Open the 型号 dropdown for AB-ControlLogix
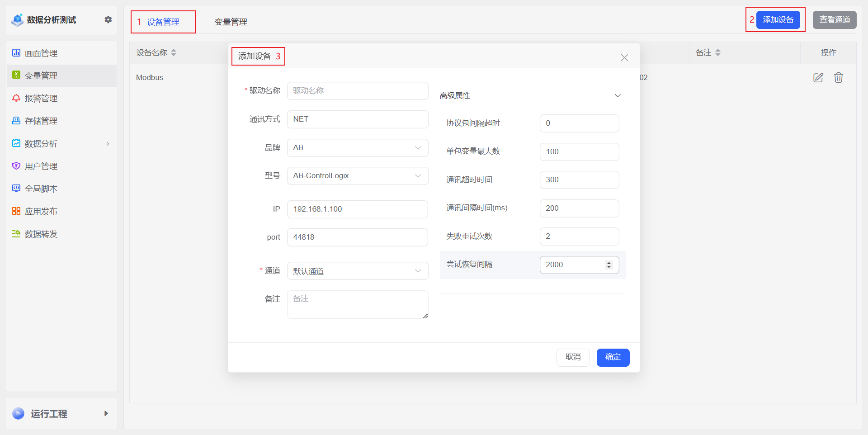Screen dimensions: 868x435 [x=417, y=176]
